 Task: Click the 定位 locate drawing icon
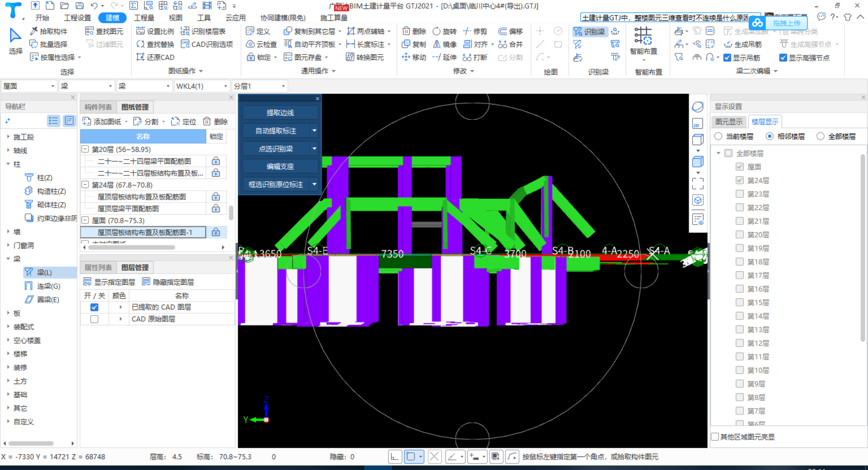tap(184, 122)
